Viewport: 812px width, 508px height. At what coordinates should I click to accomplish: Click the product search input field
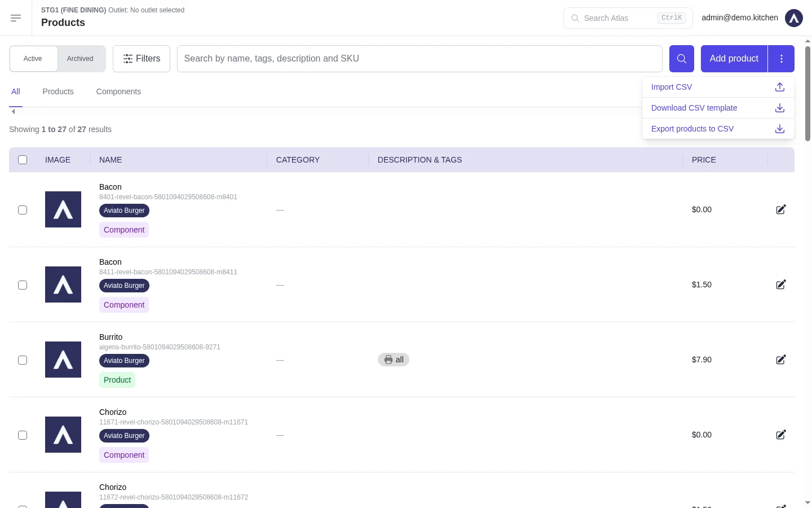pyautogui.click(x=420, y=59)
